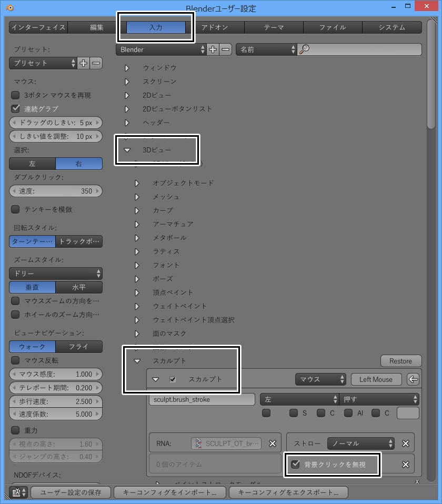442x504 pixels.
Task: Expand the 2Dビューボタンリスト section
Action: 127,109
